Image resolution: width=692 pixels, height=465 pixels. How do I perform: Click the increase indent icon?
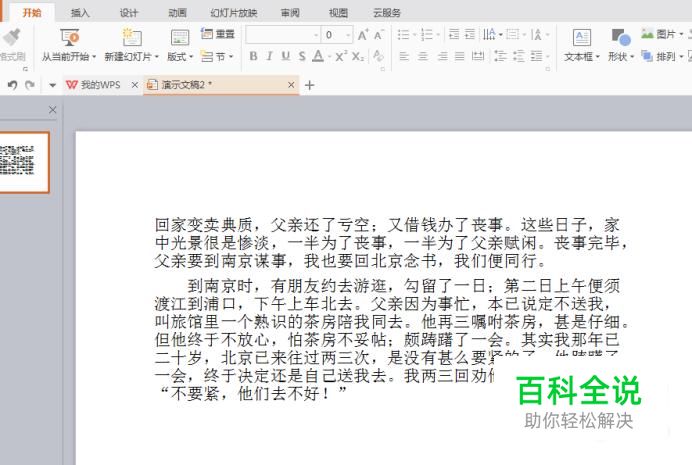click(470, 34)
